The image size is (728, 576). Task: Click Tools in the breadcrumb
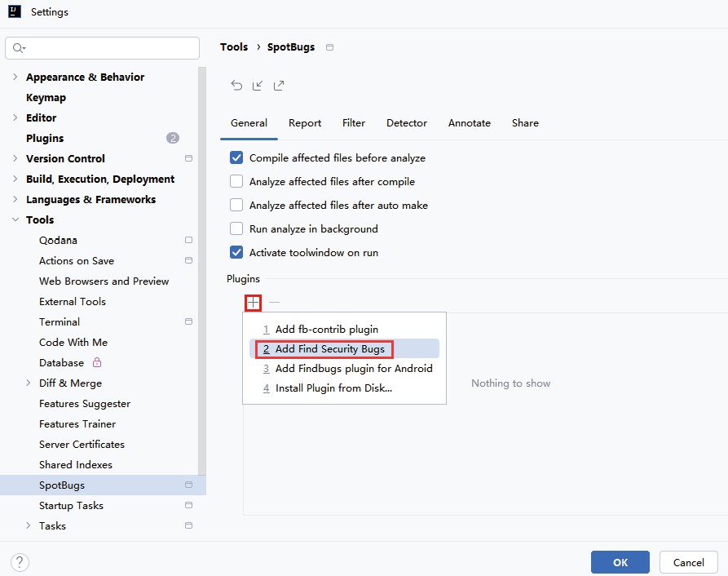click(x=234, y=47)
